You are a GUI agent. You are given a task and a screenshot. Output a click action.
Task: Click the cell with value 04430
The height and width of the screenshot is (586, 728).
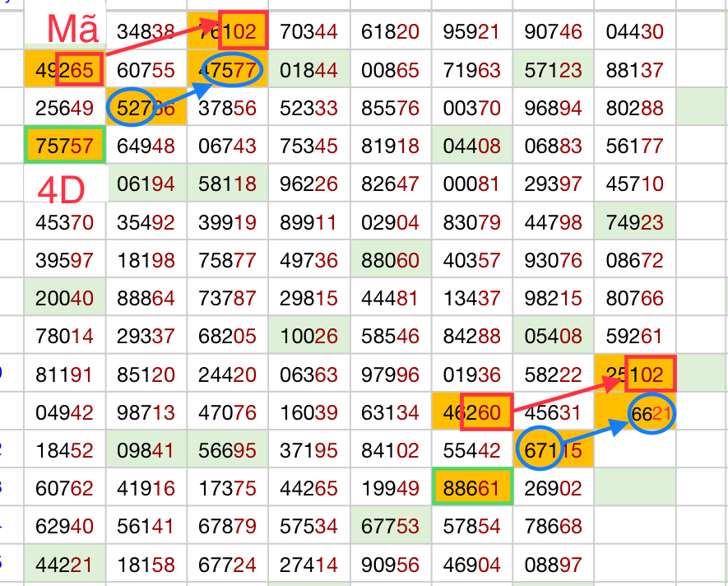click(x=634, y=32)
